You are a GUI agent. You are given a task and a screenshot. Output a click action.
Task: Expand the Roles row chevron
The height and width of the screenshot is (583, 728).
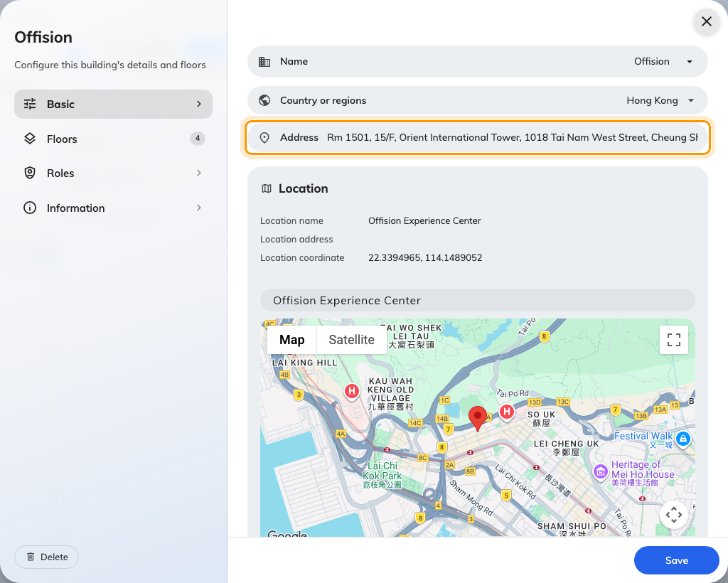tap(199, 173)
